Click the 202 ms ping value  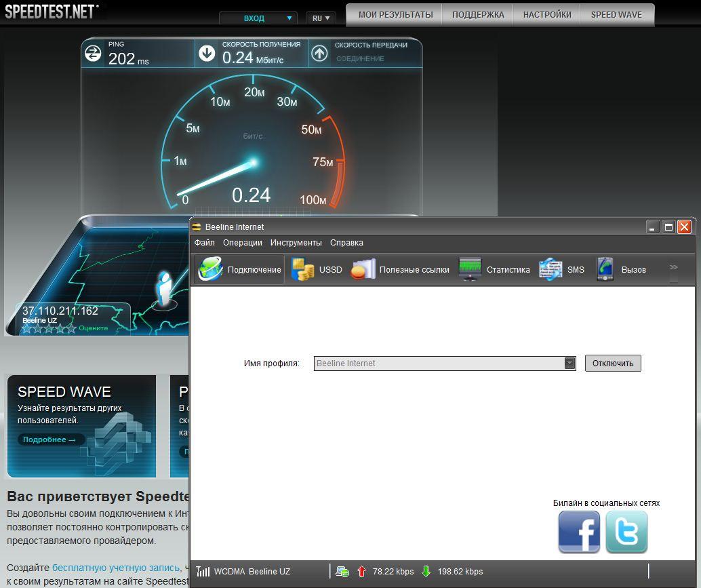128,58
